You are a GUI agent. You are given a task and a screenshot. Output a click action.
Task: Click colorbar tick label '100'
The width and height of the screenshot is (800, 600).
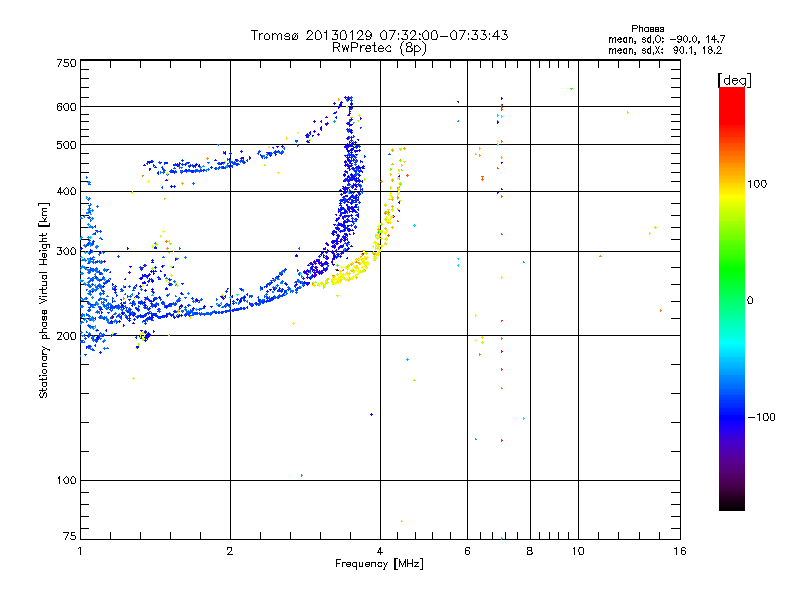pyautogui.click(x=757, y=184)
